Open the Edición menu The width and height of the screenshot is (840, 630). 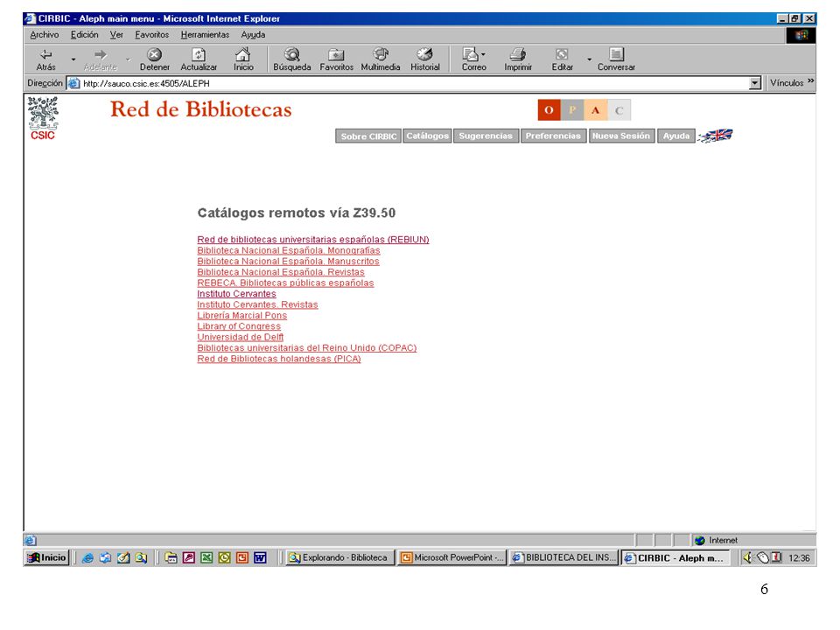85,35
